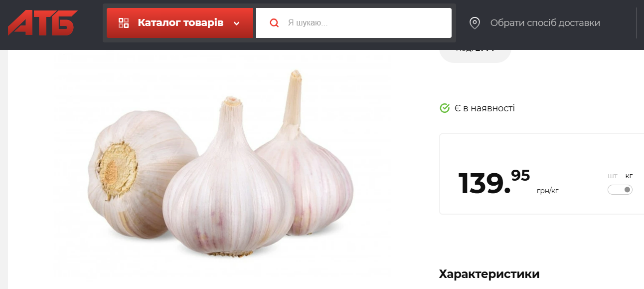Open the garlic product image

[x=221, y=165]
